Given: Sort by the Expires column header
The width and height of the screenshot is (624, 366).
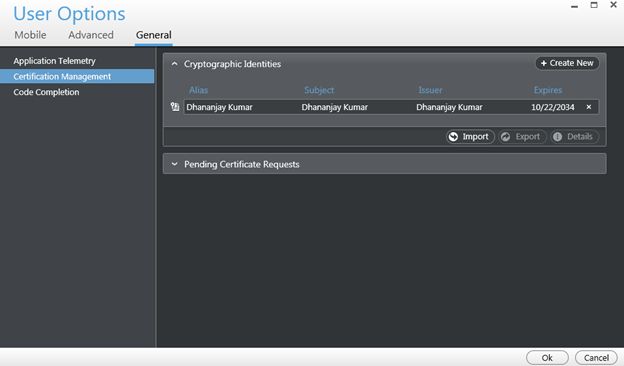Looking at the screenshot, I should pos(548,90).
